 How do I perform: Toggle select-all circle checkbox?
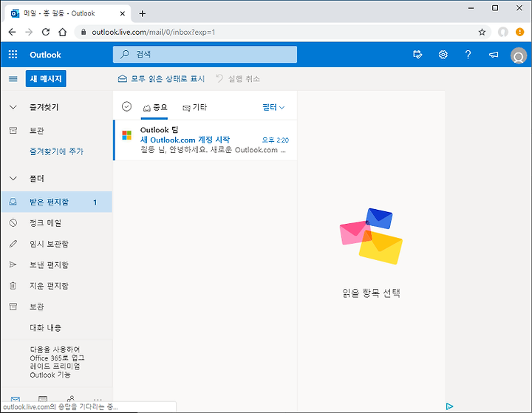pyautogui.click(x=126, y=106)
